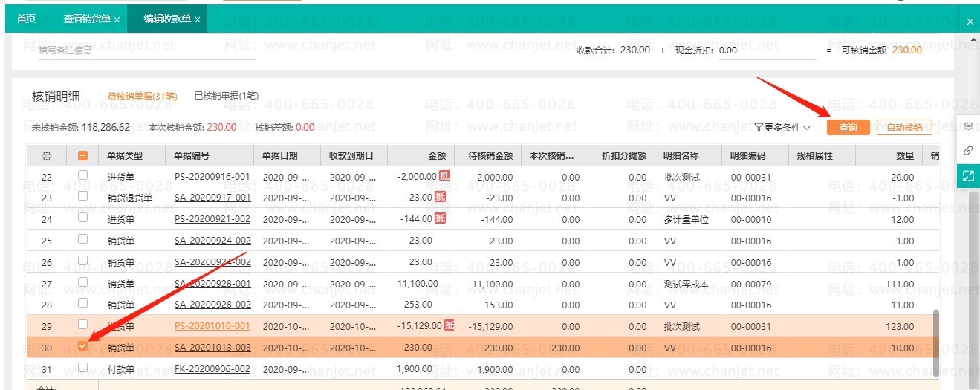This screenshot has height=390, width=980.
Task: Check row 23 checkbox for SA-20200917-001
Action: point(82,196)
